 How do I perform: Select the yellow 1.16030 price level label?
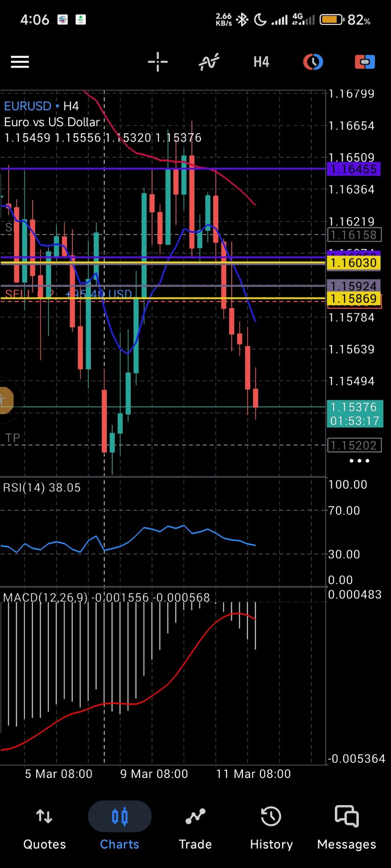(353, 263)
